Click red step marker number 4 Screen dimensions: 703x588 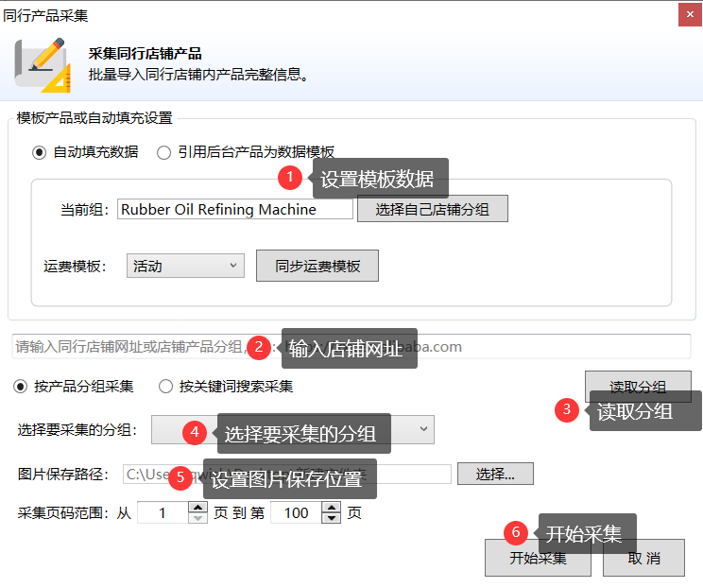[x=194, y=432]
